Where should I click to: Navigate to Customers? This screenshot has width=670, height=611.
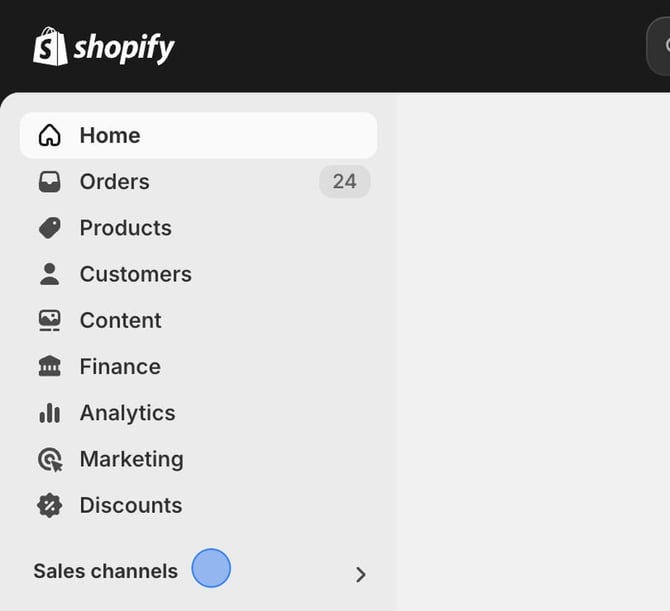point(136,274)
